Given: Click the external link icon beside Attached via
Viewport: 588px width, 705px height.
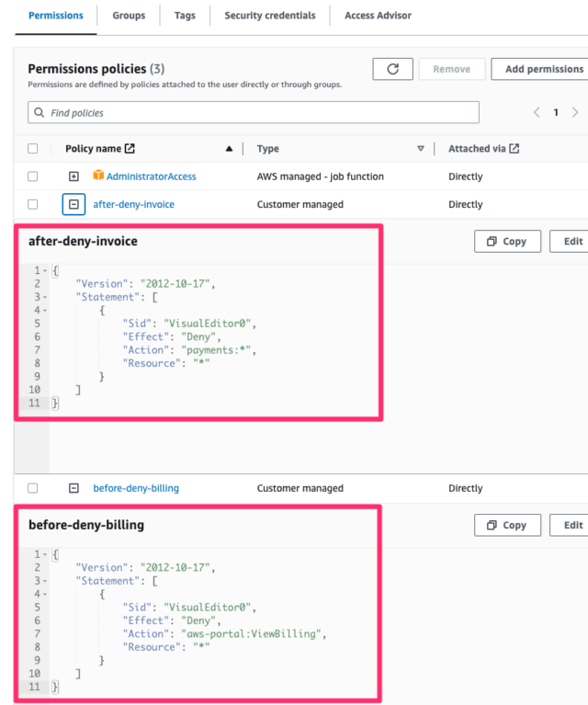Looking at the screenshot, I should pos(514,149).
